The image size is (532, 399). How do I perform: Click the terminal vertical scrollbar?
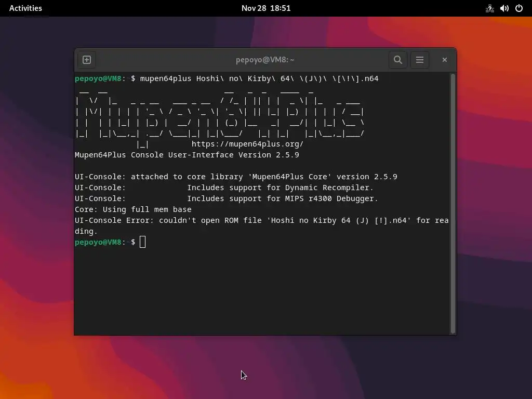[x=453, y=204]
